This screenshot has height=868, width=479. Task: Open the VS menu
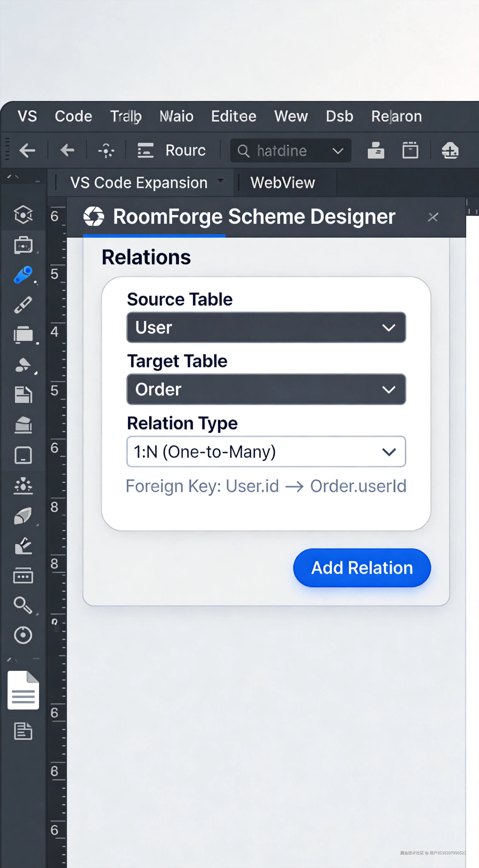click(27, 116)
